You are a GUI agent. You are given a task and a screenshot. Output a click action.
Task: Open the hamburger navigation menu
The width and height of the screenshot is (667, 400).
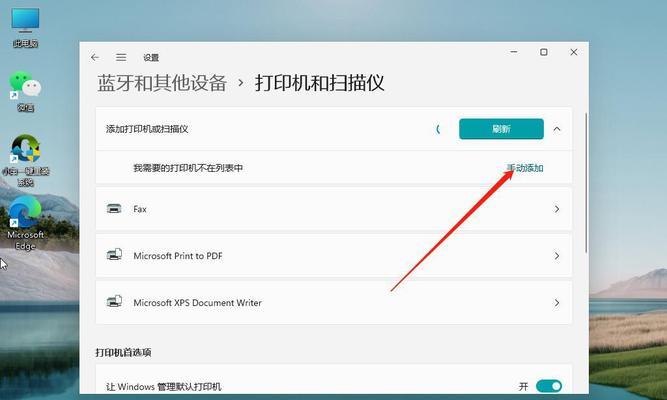point(121,57)
